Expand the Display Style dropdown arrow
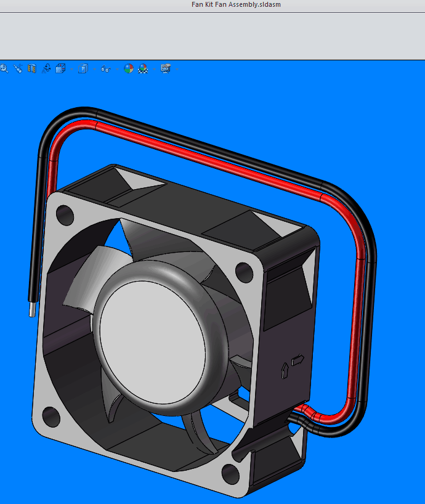 tap(94, 69)
